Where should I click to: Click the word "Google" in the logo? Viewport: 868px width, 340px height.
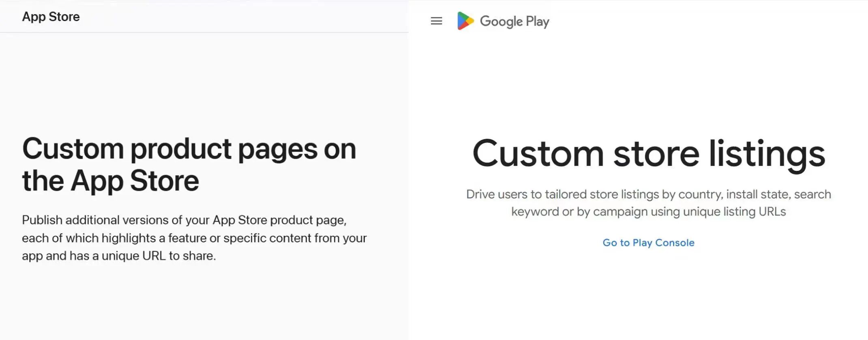pos(501,22)
